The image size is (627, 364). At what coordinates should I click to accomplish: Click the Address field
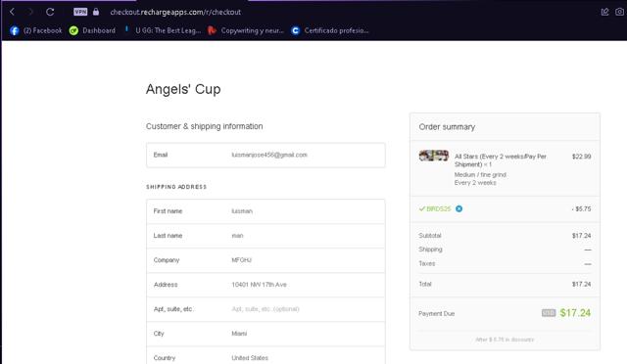coord(265,285)
